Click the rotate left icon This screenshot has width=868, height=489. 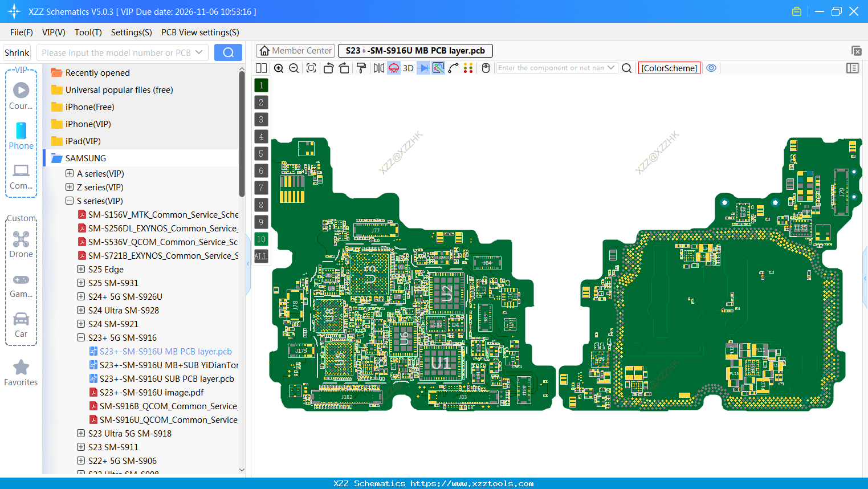click(x=328, y=68)
